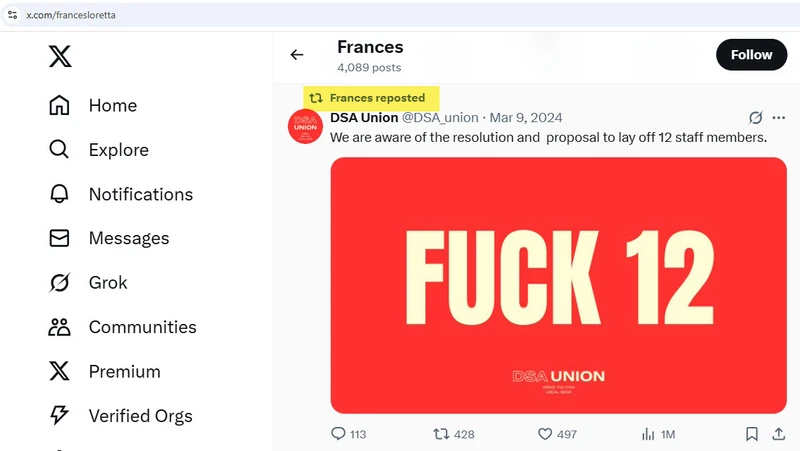The image size is (800, 451).
Task: Open the DSA Union profile link
Action: click(x=364, y=118)
